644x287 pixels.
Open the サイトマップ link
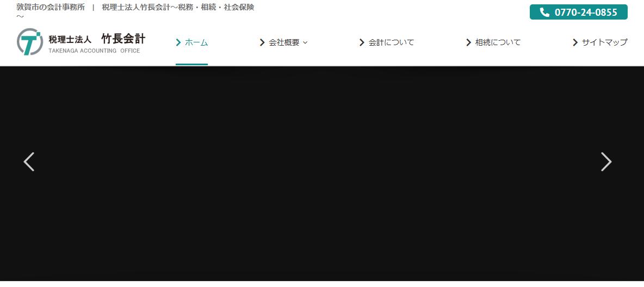(604, 42)
